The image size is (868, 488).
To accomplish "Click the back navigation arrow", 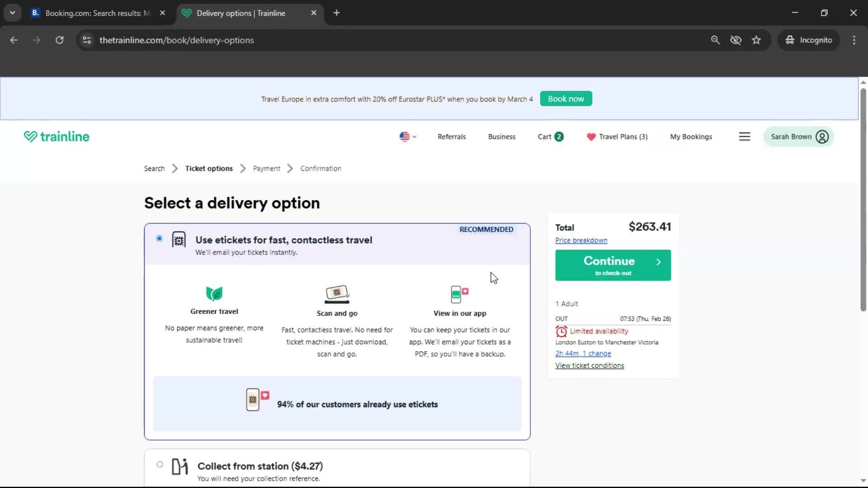I will pos(14,40).
